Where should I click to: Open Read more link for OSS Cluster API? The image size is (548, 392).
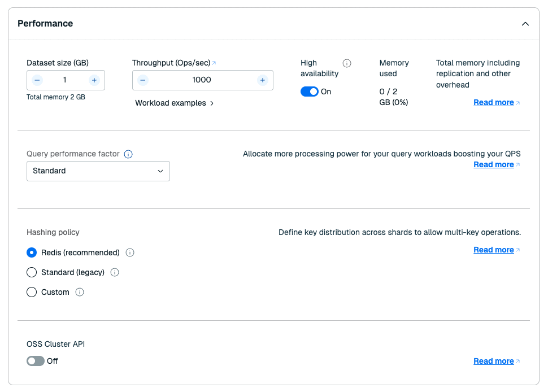pyautogui.click(x=494, y=361)
